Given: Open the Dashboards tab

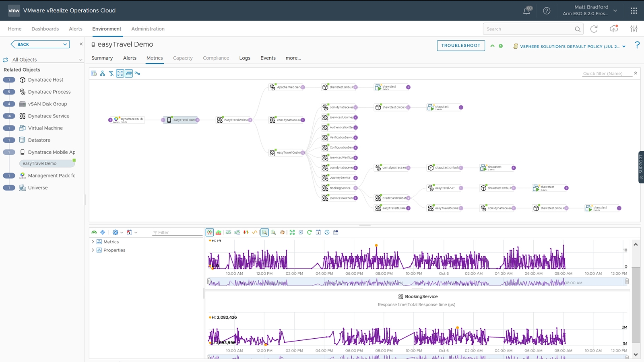Looking at the screenshot, I should (x=45, y=29).
